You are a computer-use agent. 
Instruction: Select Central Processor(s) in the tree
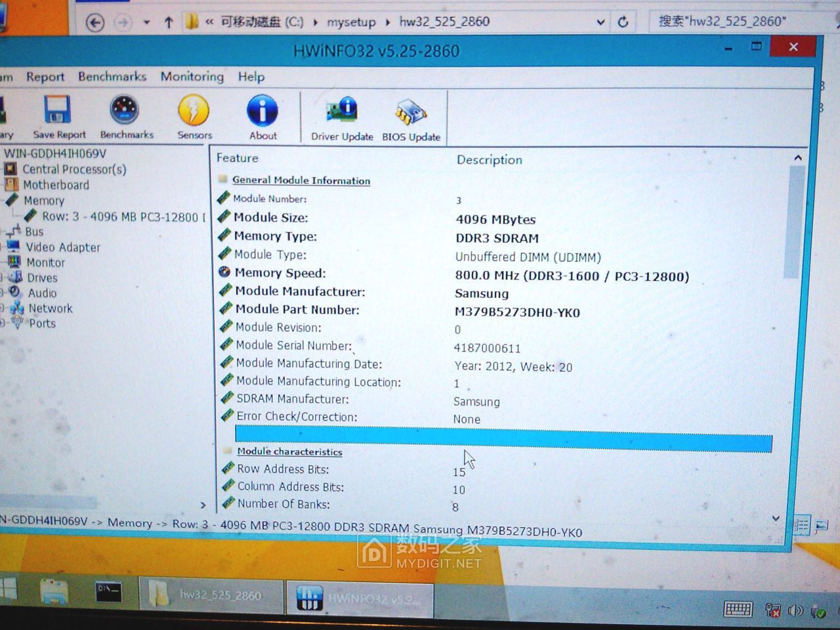73,169
